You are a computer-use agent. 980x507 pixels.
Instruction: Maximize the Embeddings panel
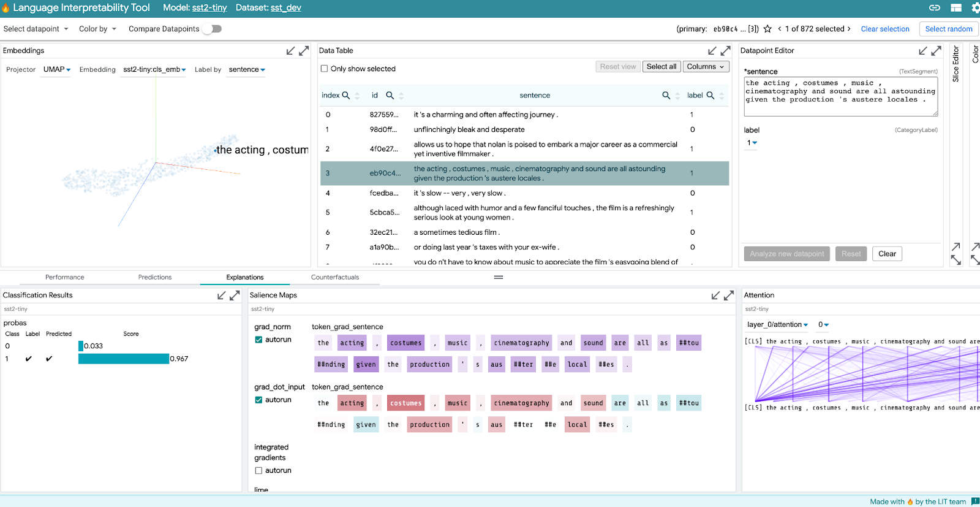[304, 51]
